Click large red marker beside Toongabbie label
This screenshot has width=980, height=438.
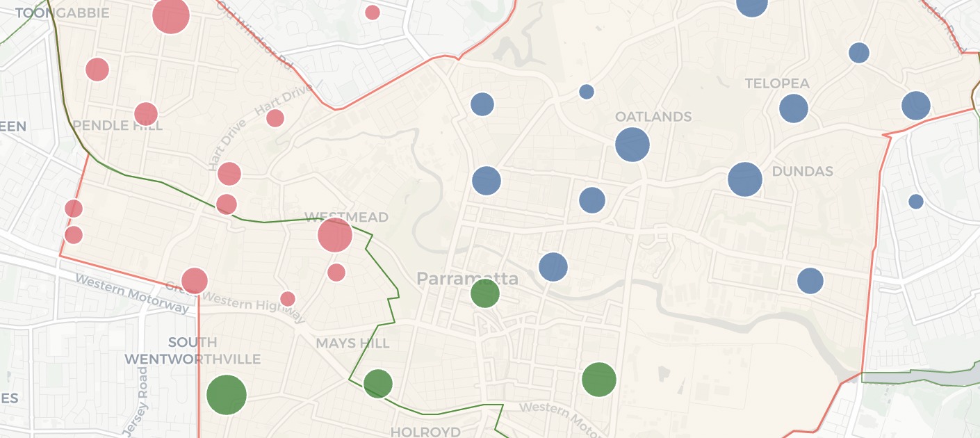pos(171,15)
